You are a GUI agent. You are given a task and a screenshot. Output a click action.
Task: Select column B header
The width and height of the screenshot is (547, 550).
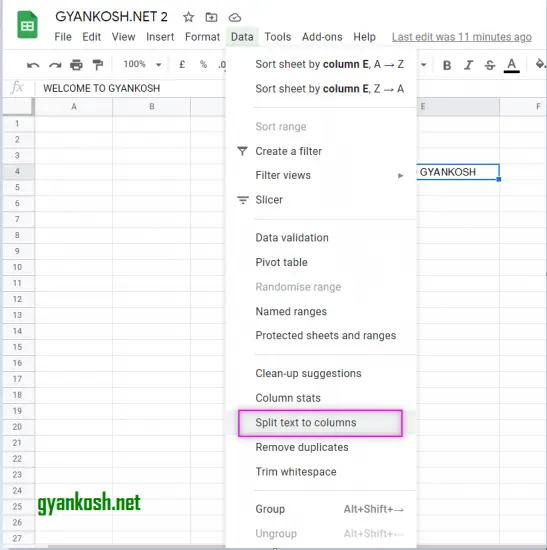(x=152, y=107)
